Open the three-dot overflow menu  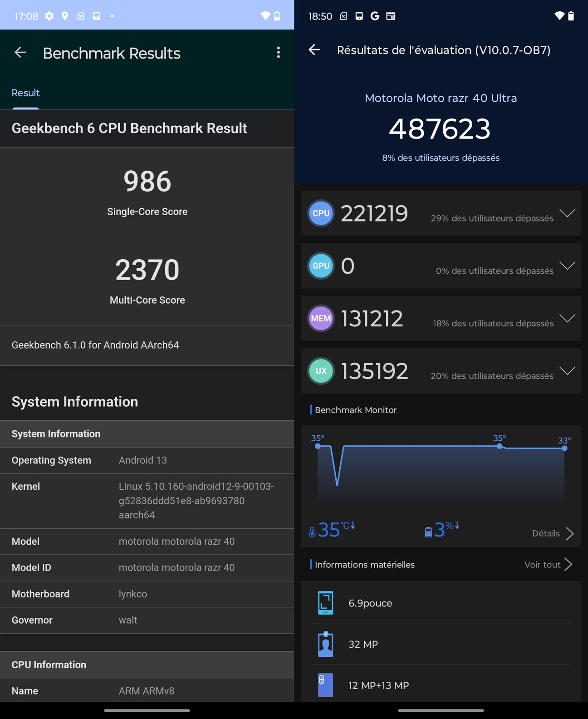278,53
